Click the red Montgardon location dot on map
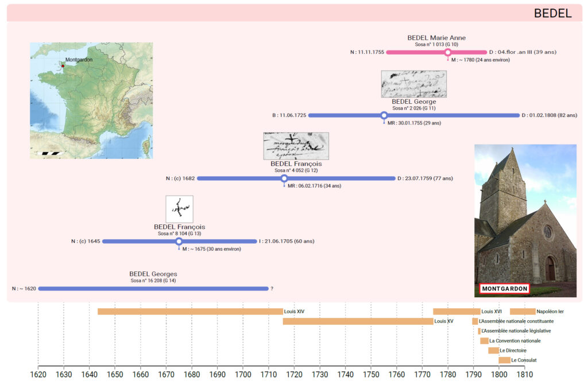The width and height of the screenshot is (588, 385). [x=63, y=66]
